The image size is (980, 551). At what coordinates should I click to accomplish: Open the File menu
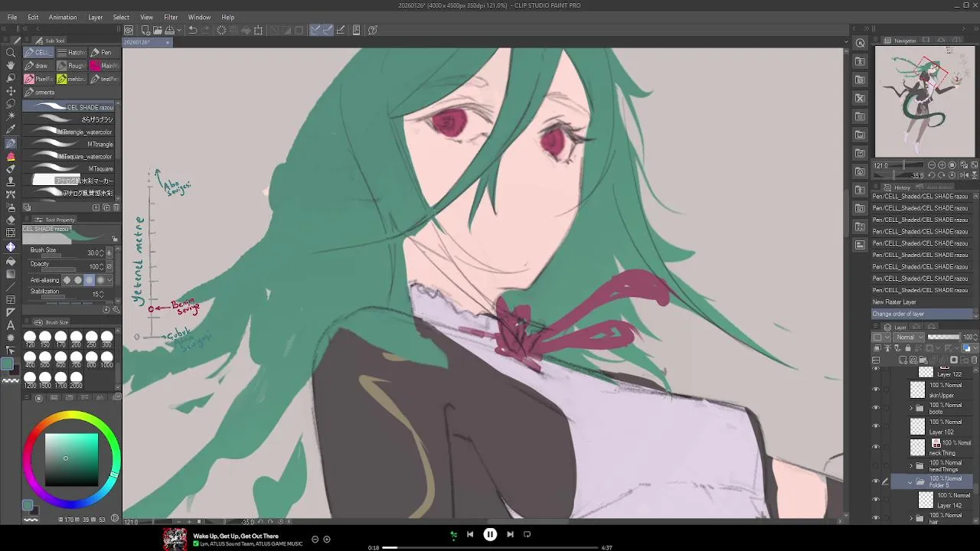click(12, 17)
